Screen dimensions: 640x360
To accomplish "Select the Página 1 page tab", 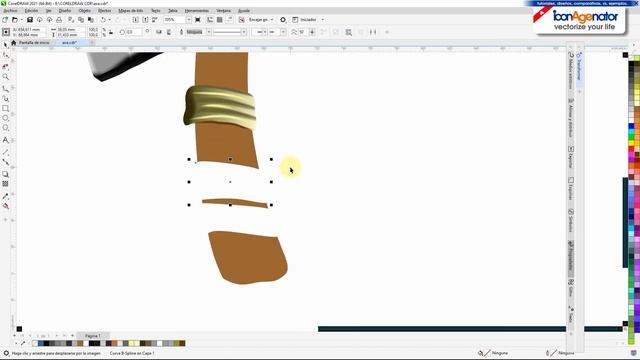I will (93, 336).
